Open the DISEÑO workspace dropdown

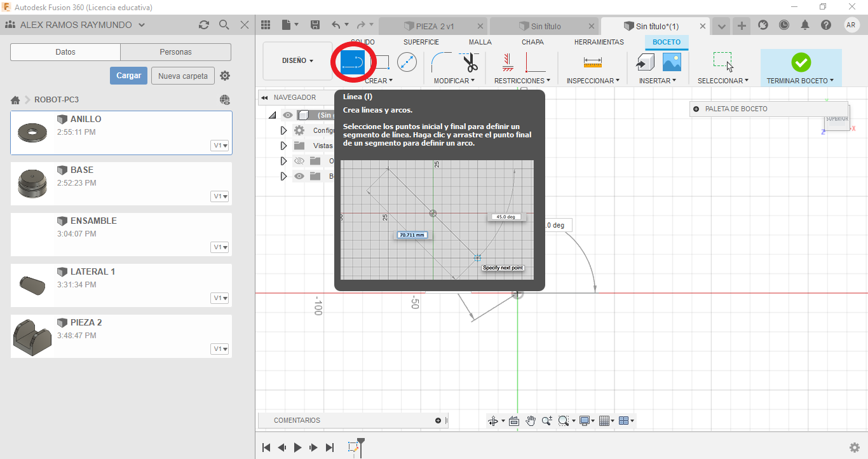click(297, 61)
